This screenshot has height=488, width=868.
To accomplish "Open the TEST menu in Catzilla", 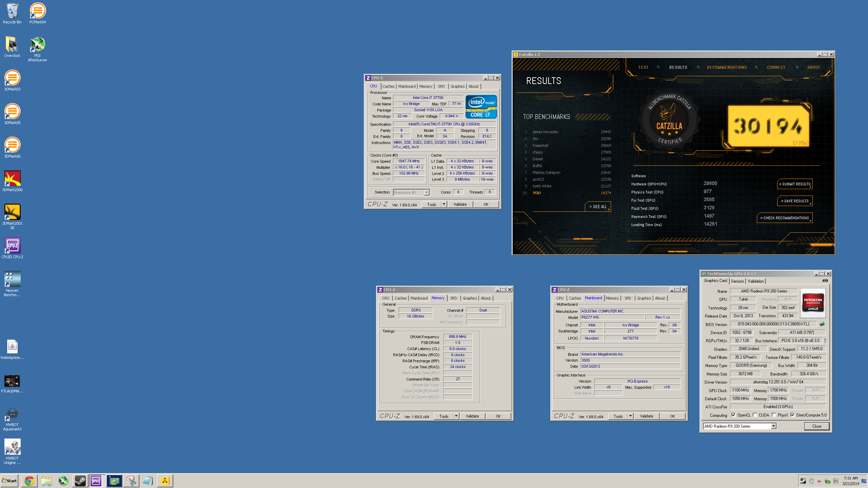I will (x=643, y=67).
